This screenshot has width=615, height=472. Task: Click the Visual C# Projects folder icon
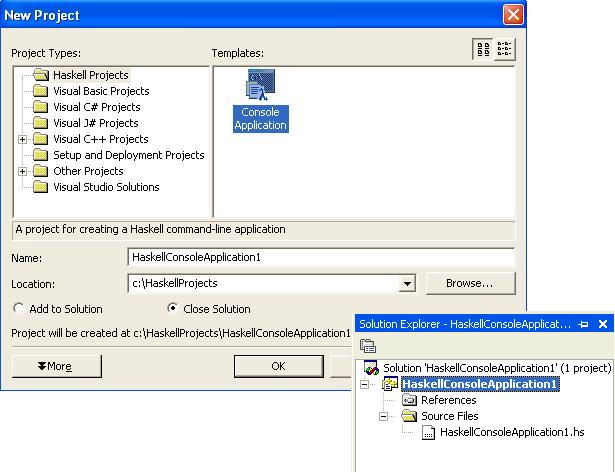click(x=40, y=107)
